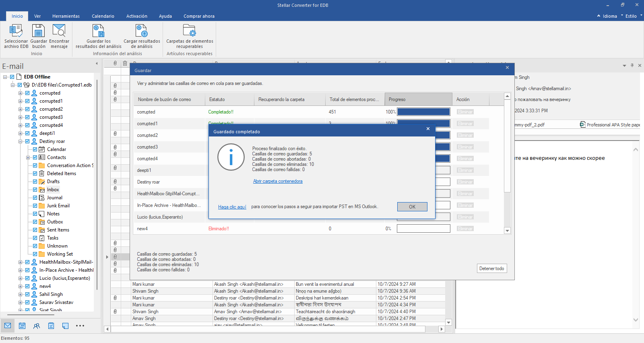Select Outbox folder icon in tree
Viewport: 644px width, 343px height.
coord(42,222)
